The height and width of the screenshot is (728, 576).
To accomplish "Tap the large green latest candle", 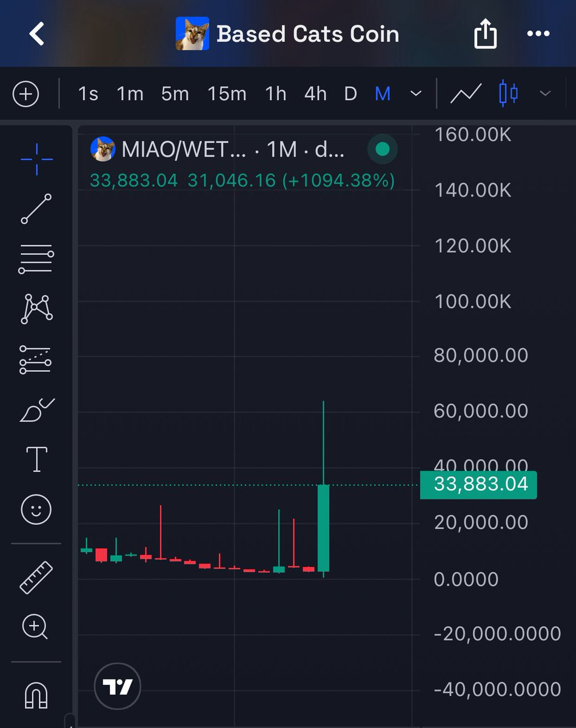I will (324, 528).
